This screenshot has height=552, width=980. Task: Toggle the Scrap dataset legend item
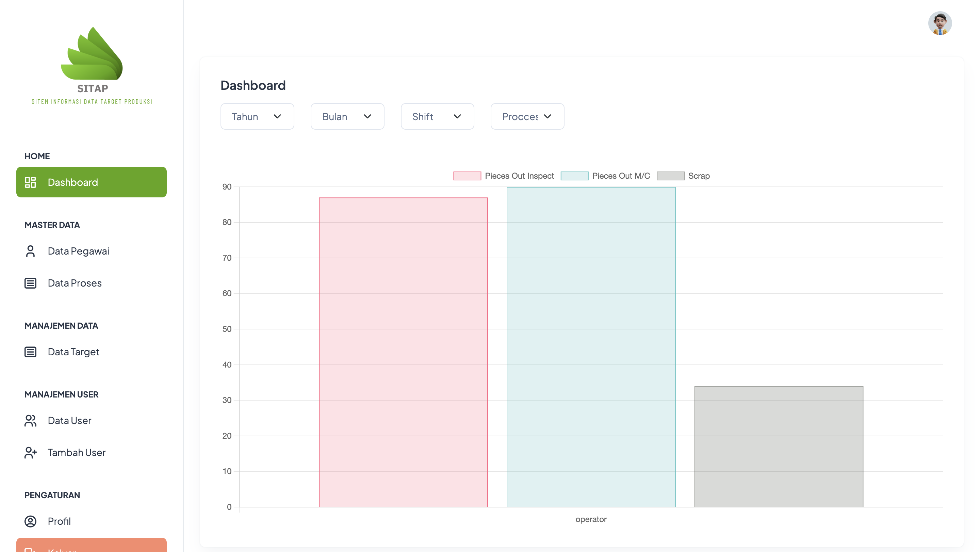683,176
